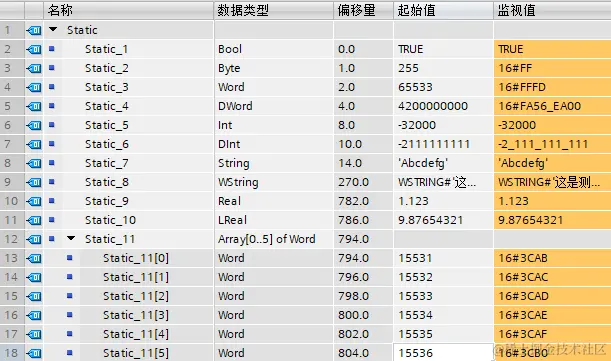Click the blue square marker beside Static_1
Viewport: 611px width, 361px height.
(x=51, y=49)
